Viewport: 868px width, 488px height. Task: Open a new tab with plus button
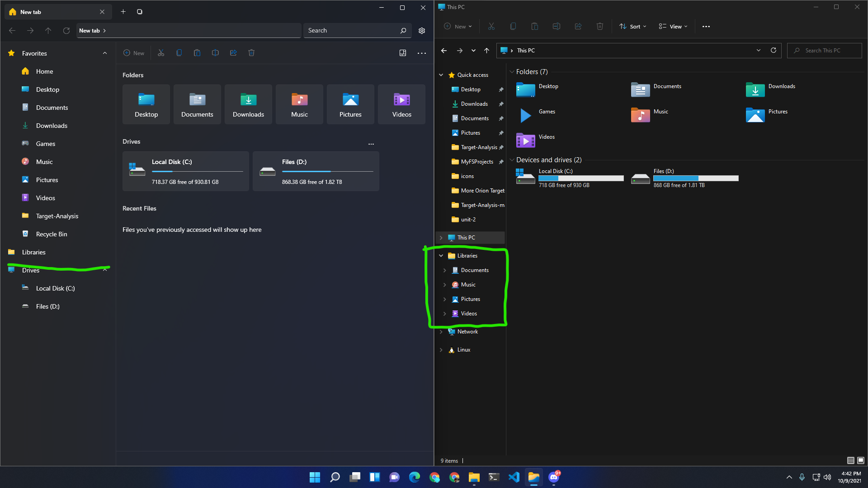pyautogui.click(x=123, y=12)
